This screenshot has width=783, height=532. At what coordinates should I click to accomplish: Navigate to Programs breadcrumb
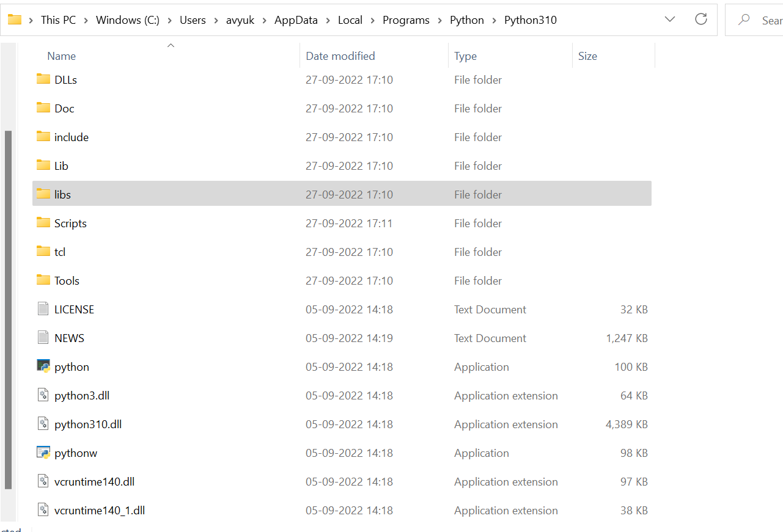(x=406, y=20)
